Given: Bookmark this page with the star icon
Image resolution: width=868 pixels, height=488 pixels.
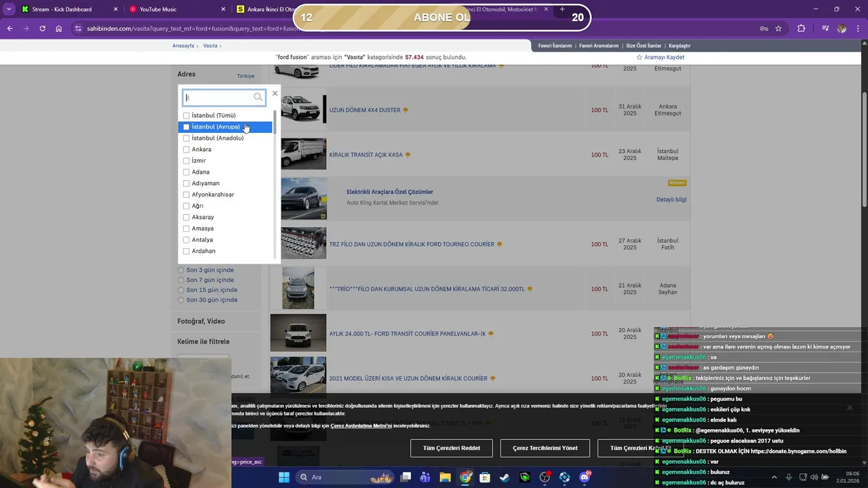Looking at the screenshot, I should [778, 28].
